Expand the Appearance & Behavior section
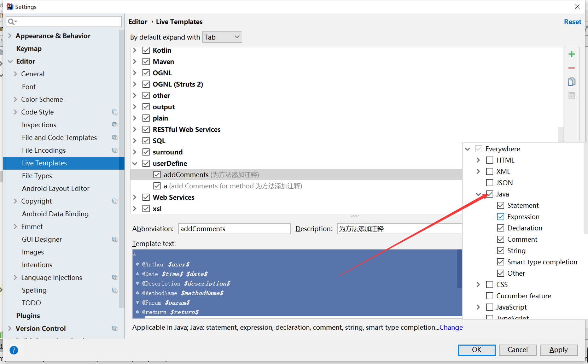This screenshot has width=588, height=364. coord(10,36)
